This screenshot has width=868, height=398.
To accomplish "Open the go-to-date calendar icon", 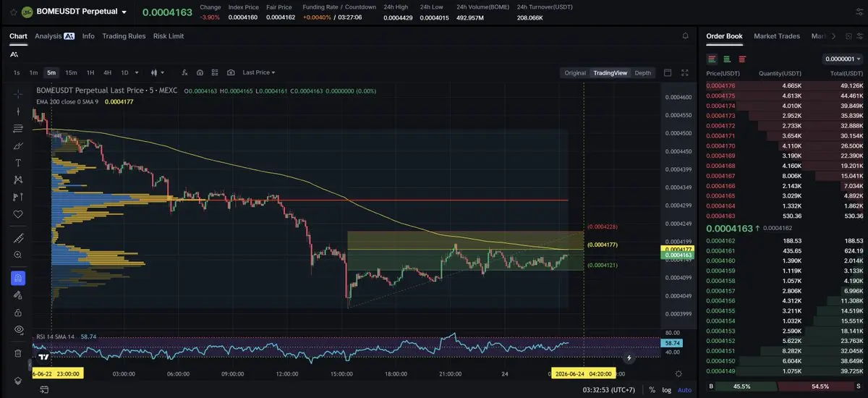I will pyautogui.click(x=45, y=390).
